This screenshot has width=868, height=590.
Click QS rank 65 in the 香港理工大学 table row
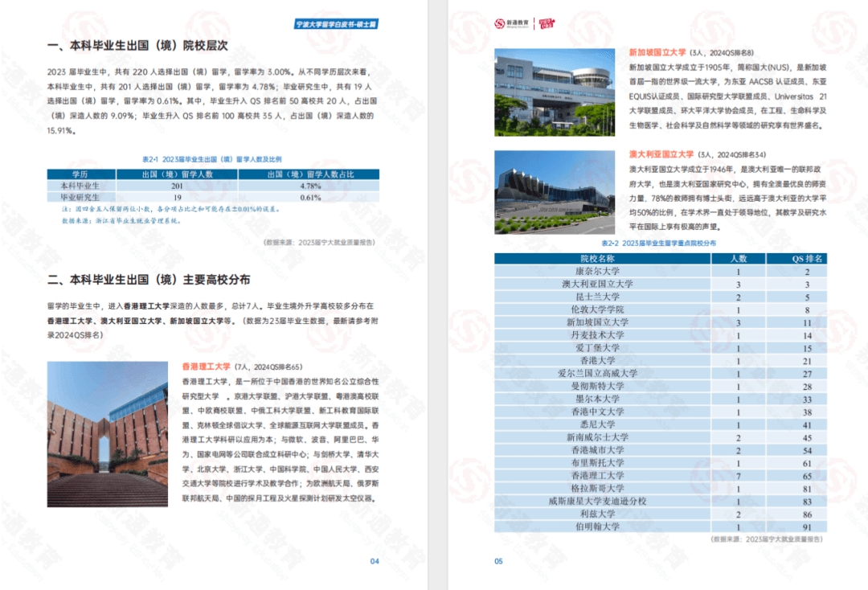pyautogui.click(x=807, y=476)
